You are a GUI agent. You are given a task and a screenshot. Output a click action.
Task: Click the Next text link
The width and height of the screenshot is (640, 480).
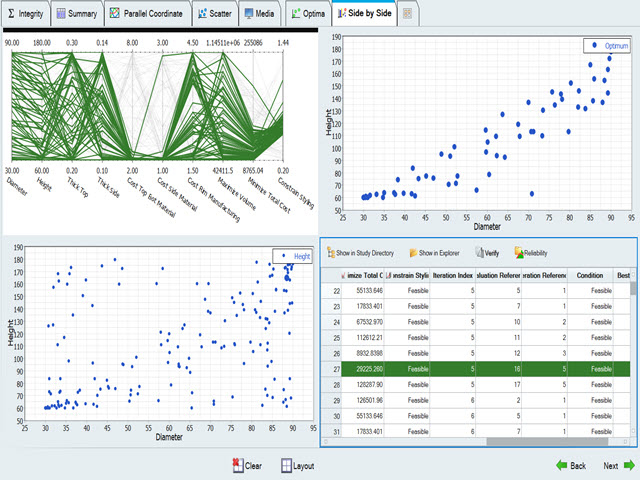click(611, 466)
